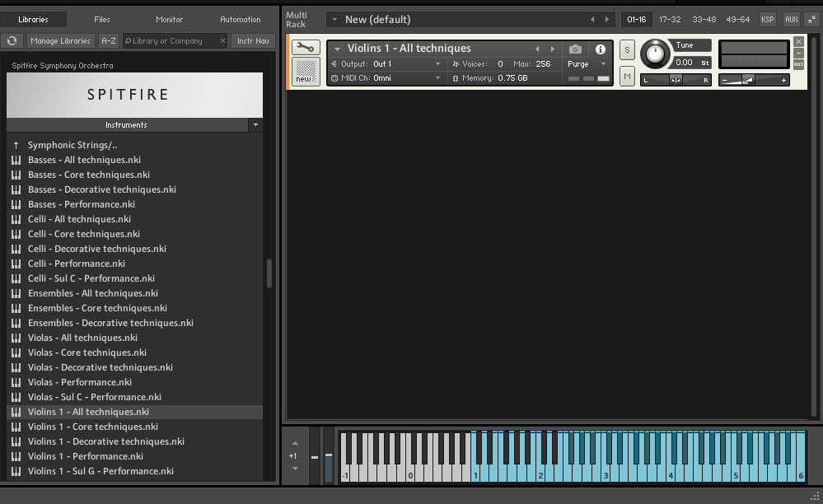Switch to the Automation tab

point(241,20)
